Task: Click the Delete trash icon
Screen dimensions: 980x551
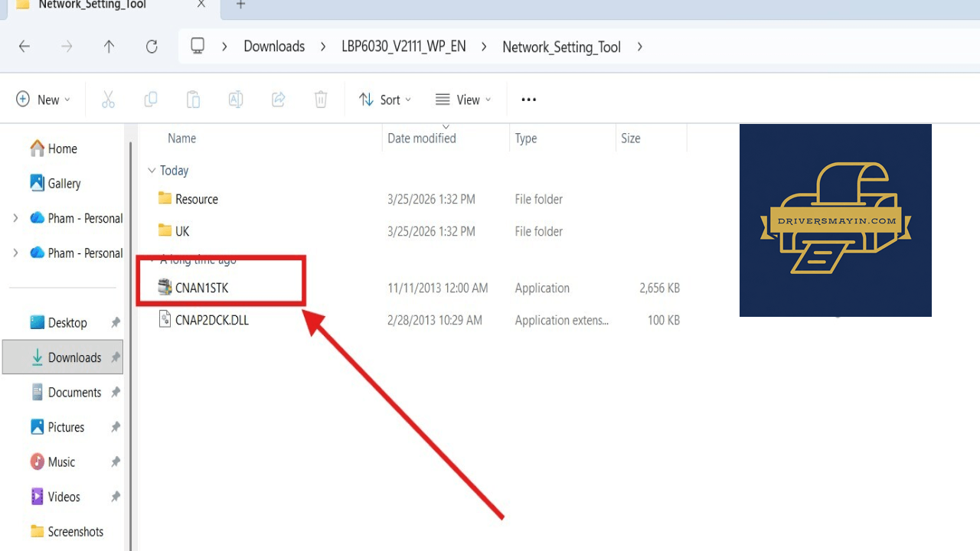Action: pyautogui.click(x=321, y=99)
